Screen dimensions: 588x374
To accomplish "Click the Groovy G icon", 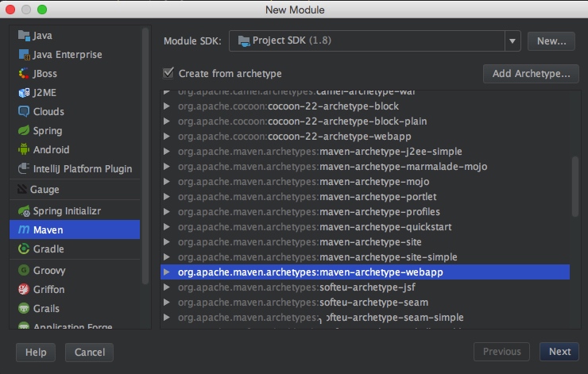I will pyautogui.click(x=24, y=270).
